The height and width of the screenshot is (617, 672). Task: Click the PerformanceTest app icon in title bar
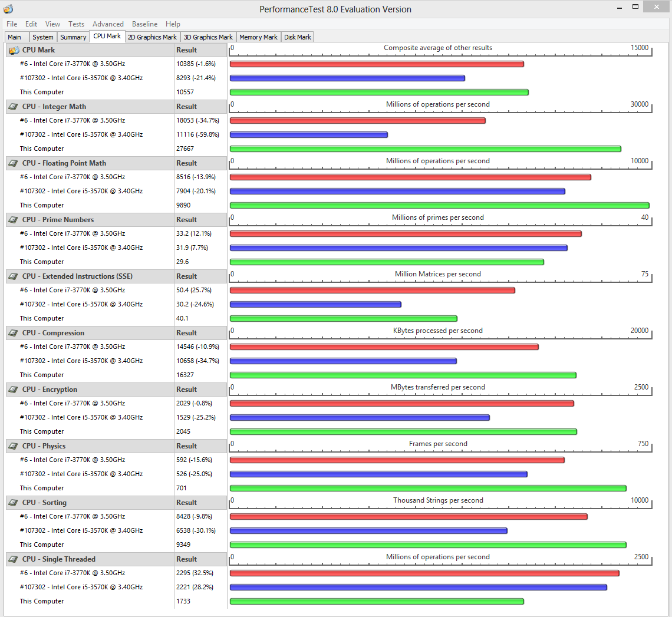[8, 9]
